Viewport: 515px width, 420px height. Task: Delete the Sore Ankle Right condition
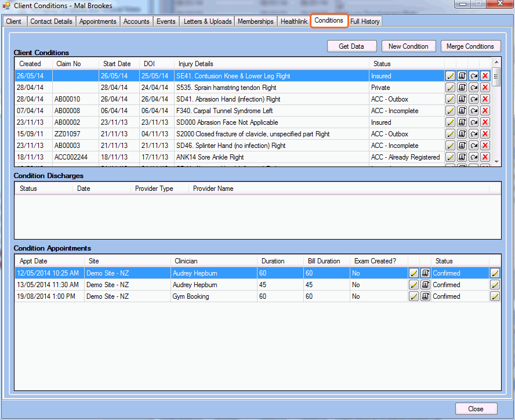485,157
